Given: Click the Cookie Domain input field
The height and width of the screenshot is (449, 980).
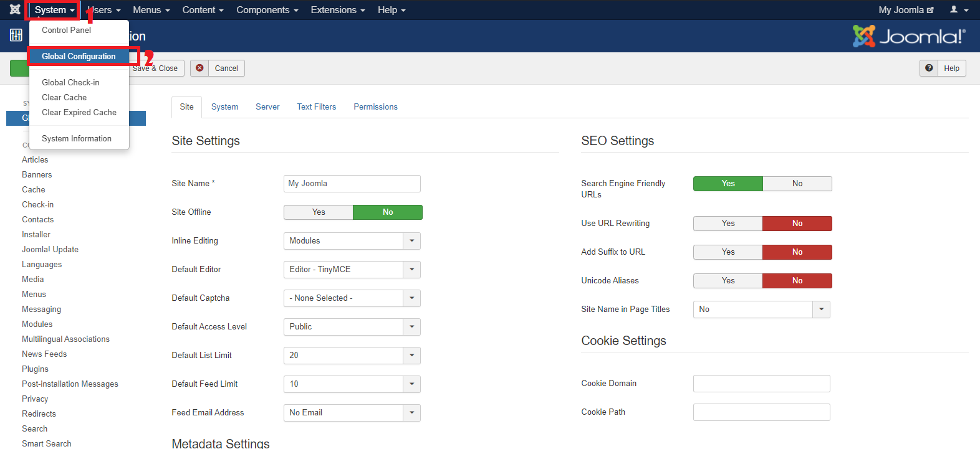Looking at the screenshot, I should click(762, 384).
